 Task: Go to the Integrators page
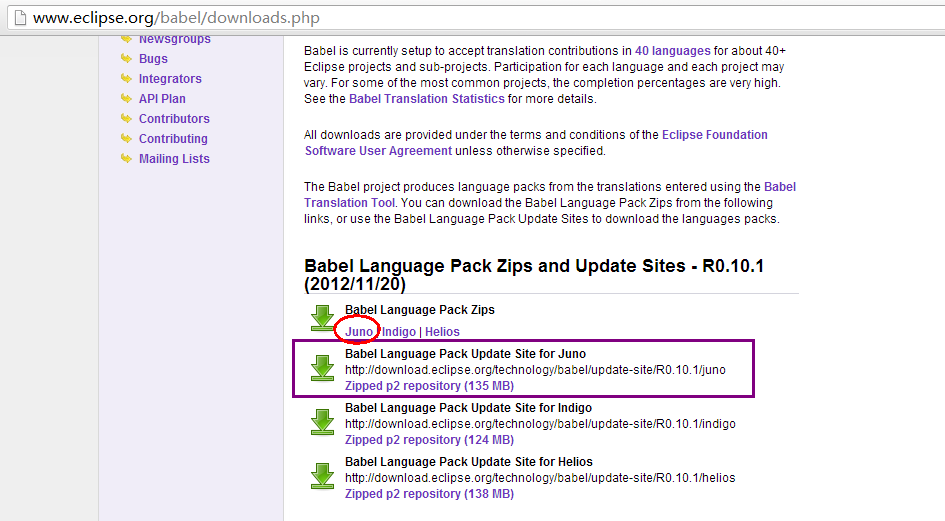(x=170, y=78)
